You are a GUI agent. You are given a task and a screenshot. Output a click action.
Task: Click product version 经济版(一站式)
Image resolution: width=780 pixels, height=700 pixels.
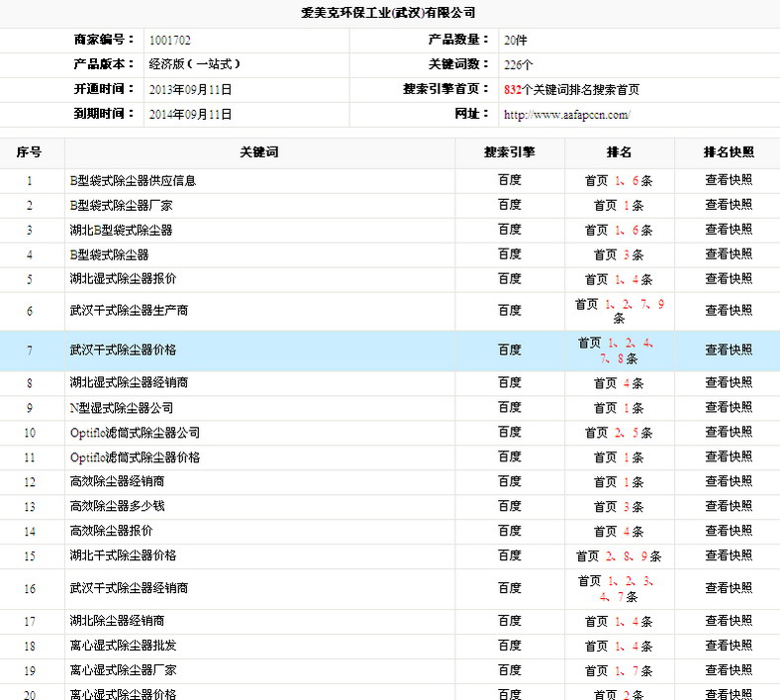tap(194, 64)
